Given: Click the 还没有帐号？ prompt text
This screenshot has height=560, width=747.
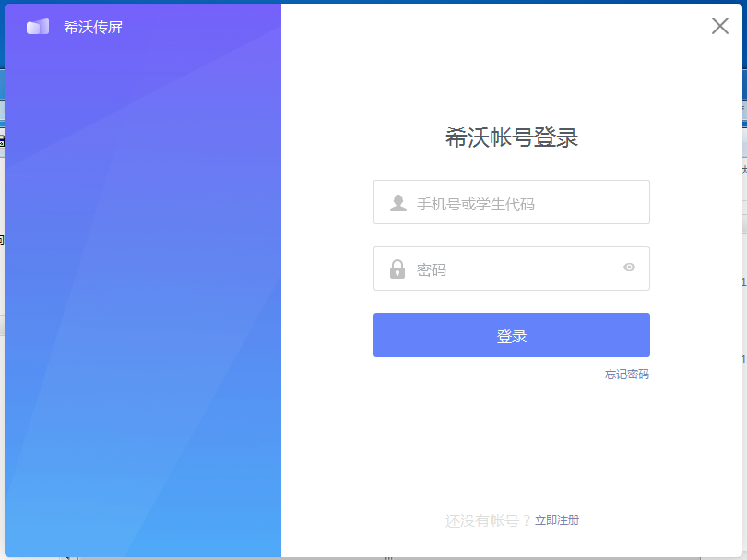Looking at the screenshot, I should [488, 520].
